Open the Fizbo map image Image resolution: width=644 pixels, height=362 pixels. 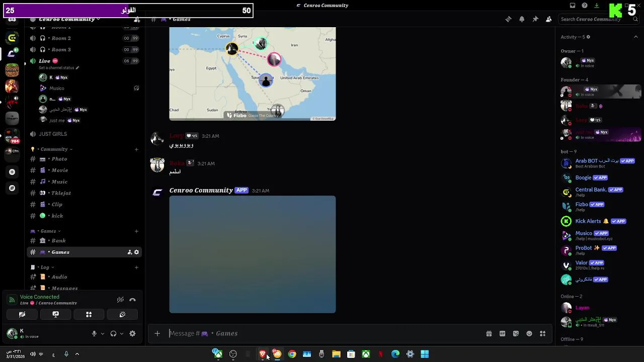coord(253,74)
